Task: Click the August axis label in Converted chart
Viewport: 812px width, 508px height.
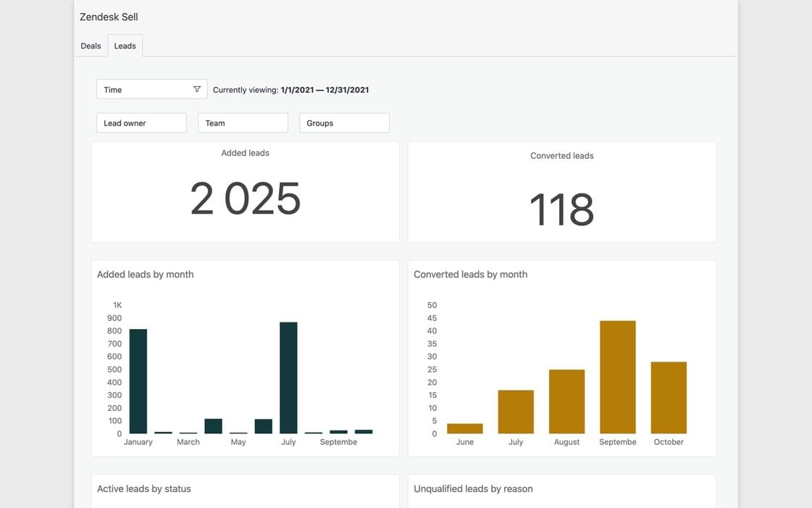Action: coord(566,442)
